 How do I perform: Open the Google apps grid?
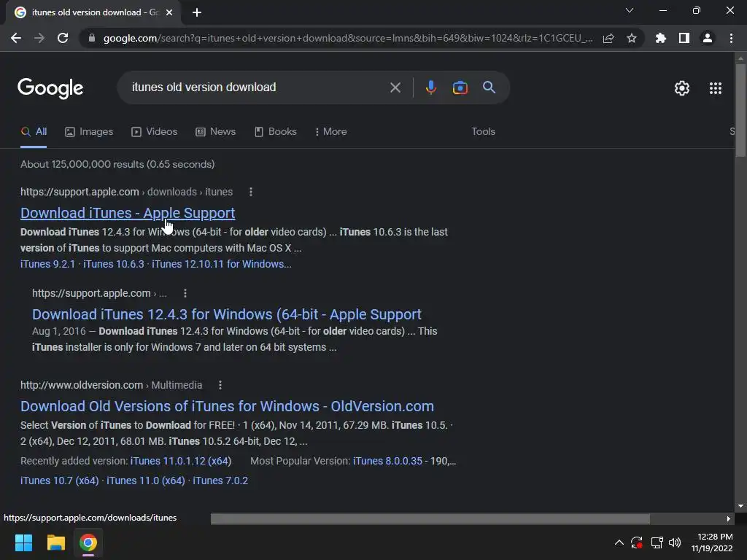[x=715, y=88]
